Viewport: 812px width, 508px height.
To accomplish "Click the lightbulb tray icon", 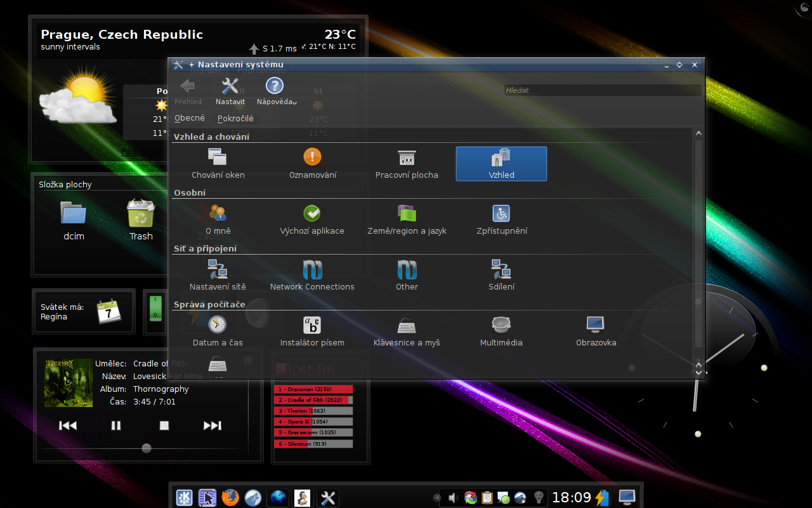I will 539,498.
